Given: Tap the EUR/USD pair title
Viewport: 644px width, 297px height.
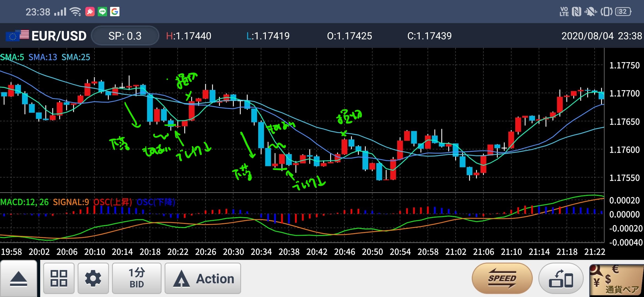Looking at the screenshot, I should [x=59, y=36].
